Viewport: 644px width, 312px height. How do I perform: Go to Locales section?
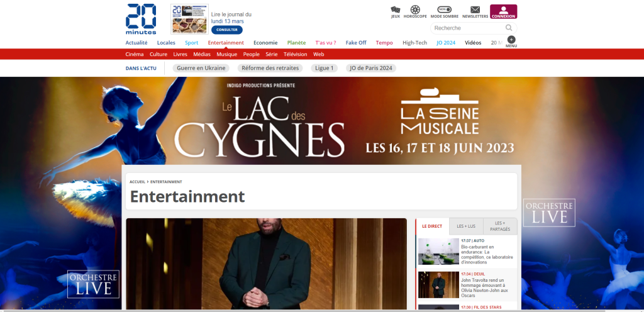coord(166,43)
